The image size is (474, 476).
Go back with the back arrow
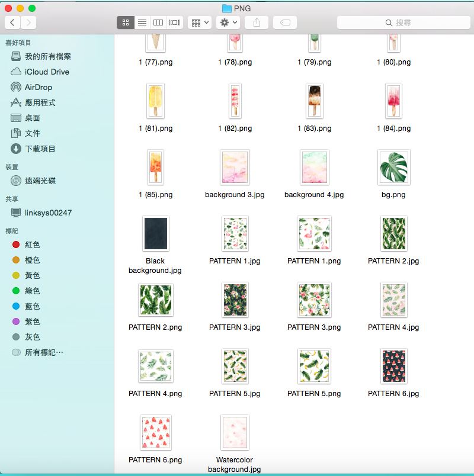(x=12, y=22)
